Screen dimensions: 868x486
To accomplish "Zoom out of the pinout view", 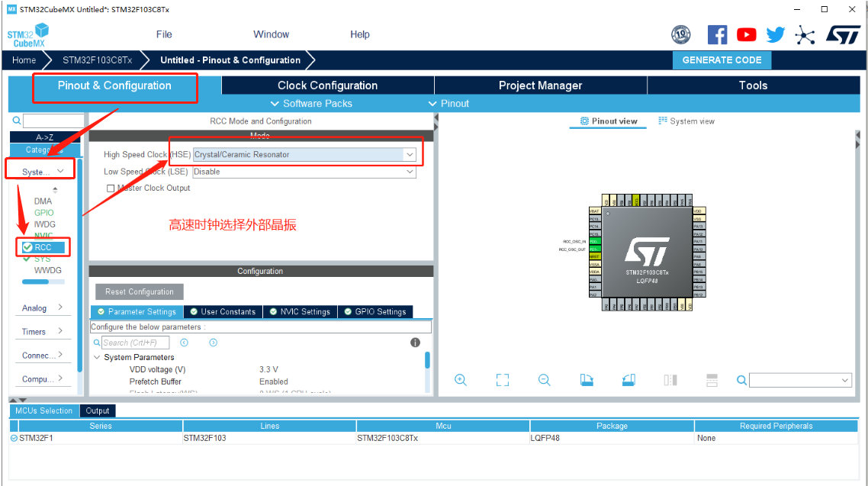I will 544,380.
